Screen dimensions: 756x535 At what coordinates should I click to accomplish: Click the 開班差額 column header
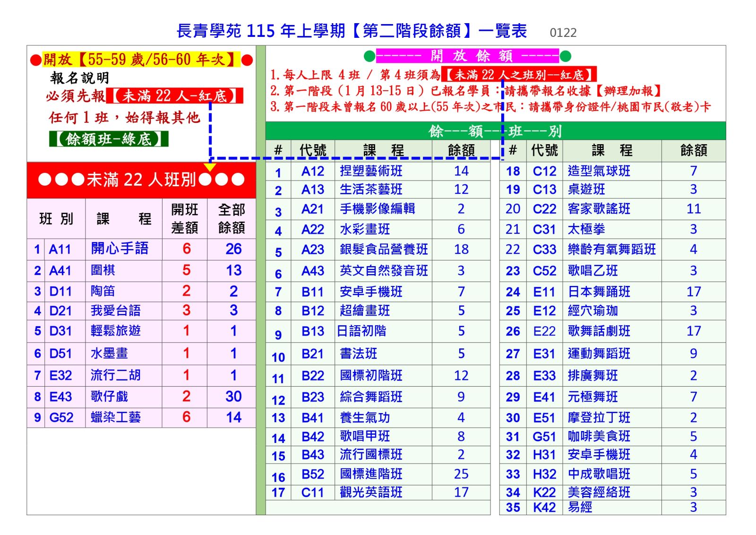[x=184, y=218]
